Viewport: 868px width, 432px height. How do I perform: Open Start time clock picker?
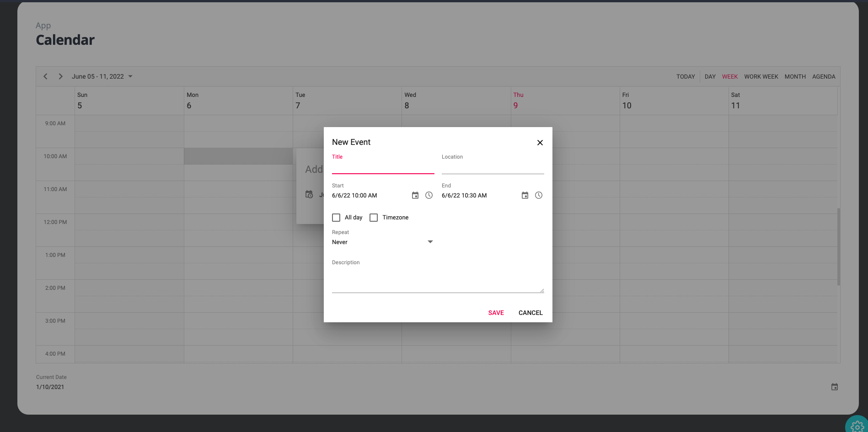tap(429, 196)
